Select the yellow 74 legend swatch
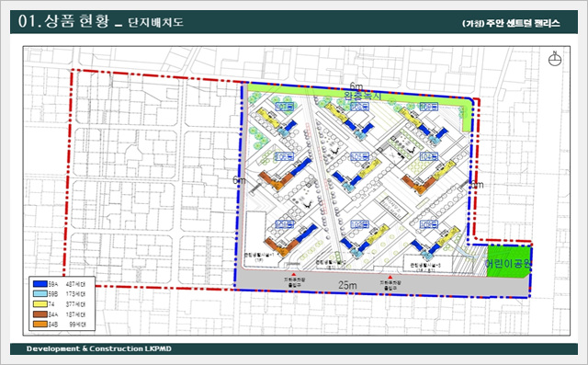Viewport: 588px width, 365px height. click(40, 304)
